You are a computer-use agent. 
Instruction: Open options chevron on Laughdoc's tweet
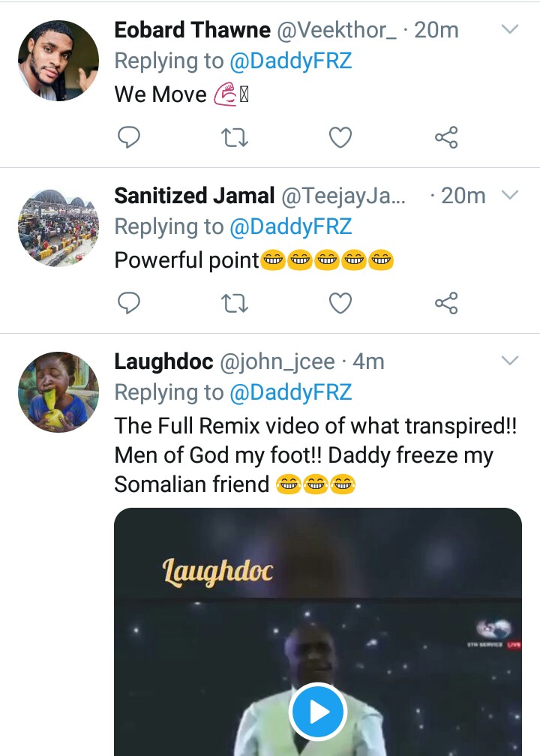[x=510, y=361]
